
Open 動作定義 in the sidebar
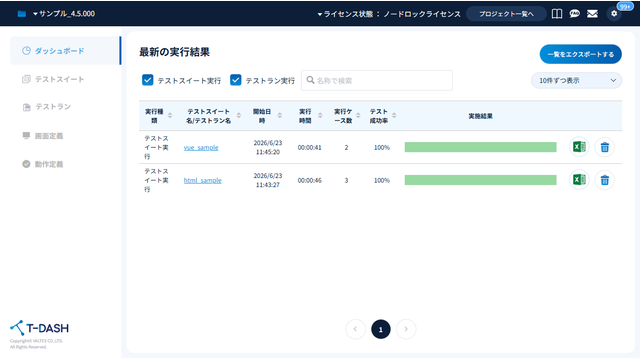[43, 164]
